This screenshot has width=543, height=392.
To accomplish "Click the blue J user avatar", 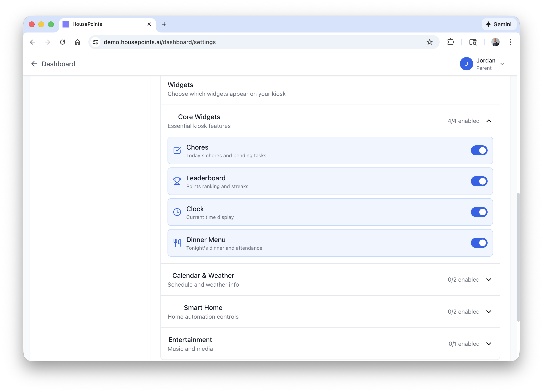I will pos(466,64).
